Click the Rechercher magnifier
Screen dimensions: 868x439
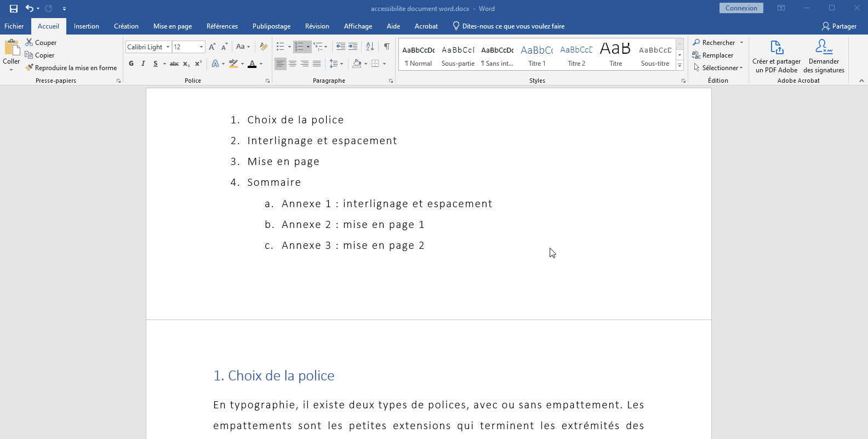tap(696, 43)
